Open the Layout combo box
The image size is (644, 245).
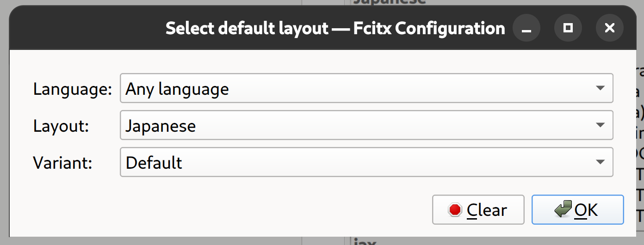coord(366,125)
